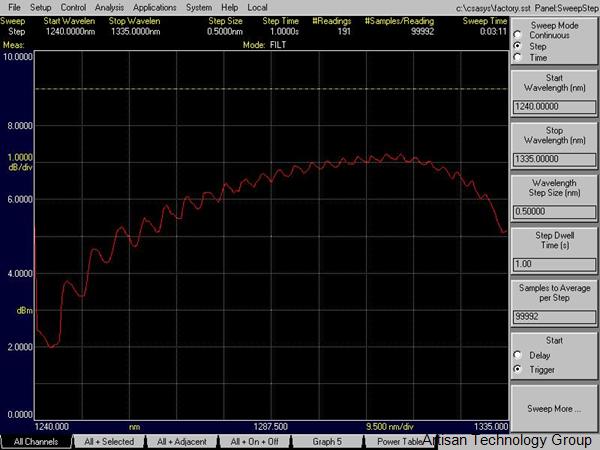Switch to the All + Adjacent tab
Screen dimensions: 600x450
pos(181,441)
